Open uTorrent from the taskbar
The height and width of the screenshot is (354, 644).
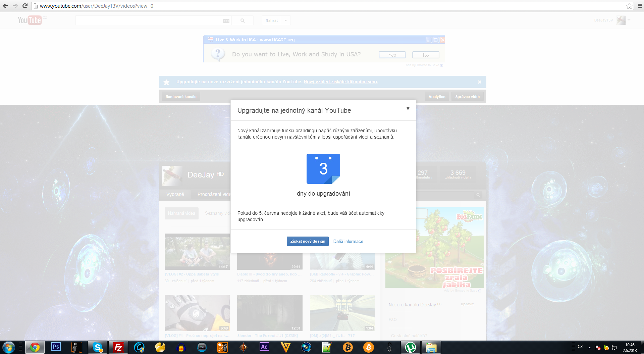pos(411,347)
